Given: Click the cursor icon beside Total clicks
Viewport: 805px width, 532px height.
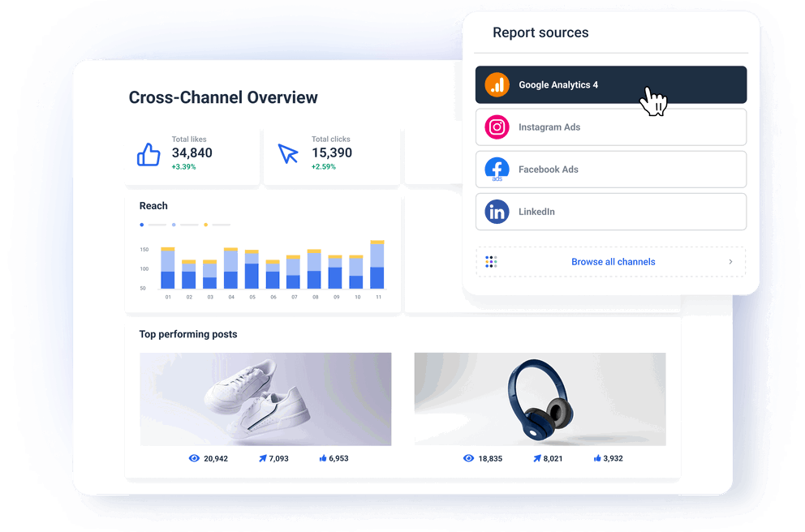Looking at the screenshot, I should click(289, 152).
